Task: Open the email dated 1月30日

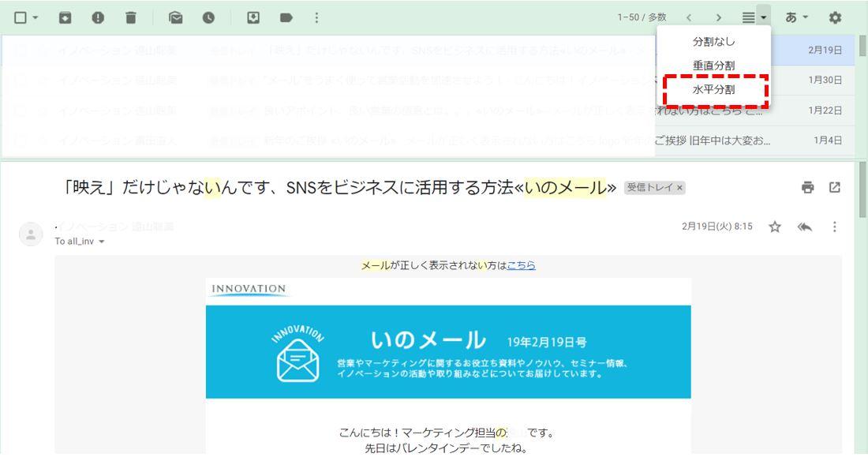Action: [x=429, y=81]
